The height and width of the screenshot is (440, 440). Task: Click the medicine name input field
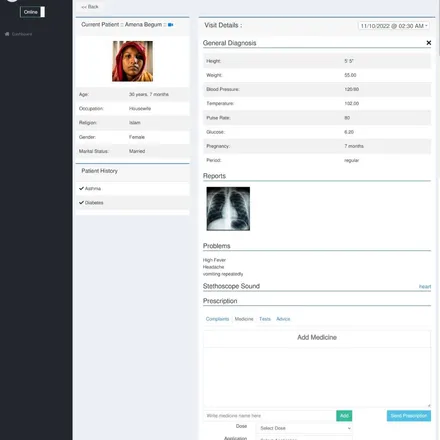270,416
